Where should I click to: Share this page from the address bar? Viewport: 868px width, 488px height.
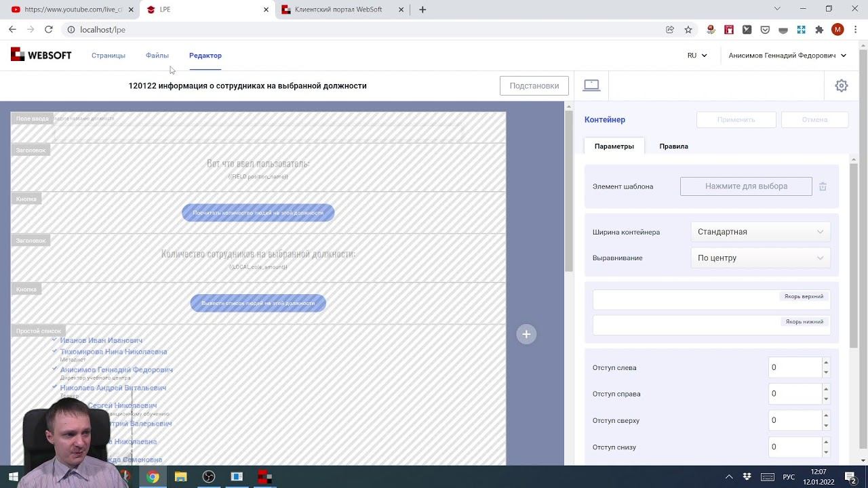670,30
